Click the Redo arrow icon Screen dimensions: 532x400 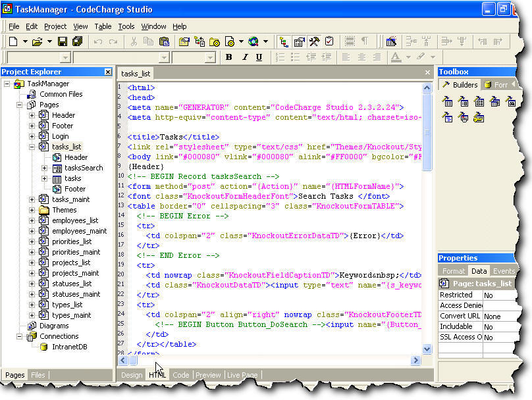point(113,41)
